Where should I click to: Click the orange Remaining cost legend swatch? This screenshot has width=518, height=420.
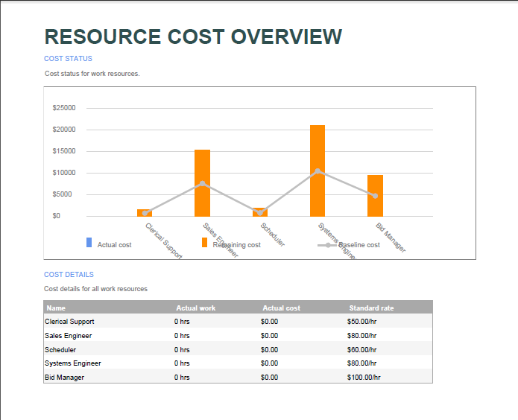pos(205,243)
